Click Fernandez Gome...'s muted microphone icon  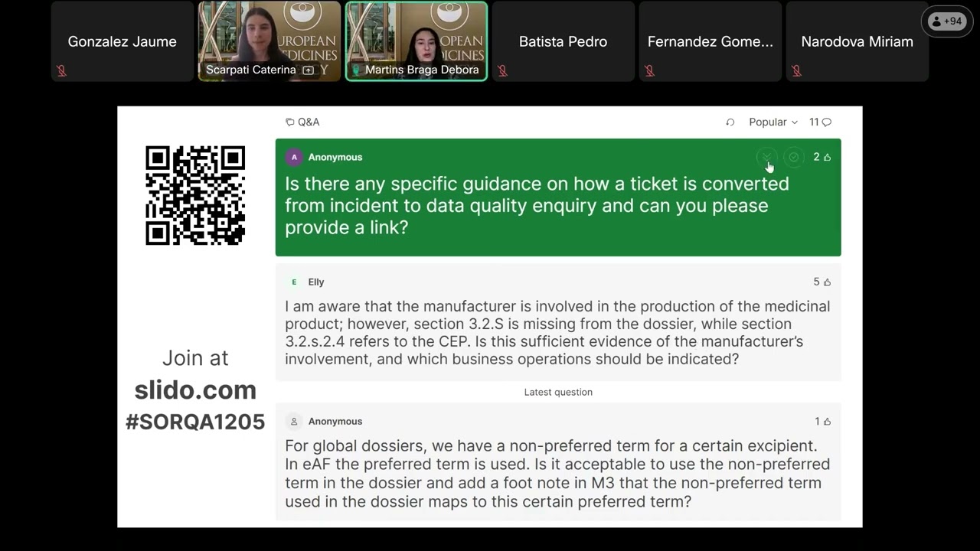(x=649, y=70)
